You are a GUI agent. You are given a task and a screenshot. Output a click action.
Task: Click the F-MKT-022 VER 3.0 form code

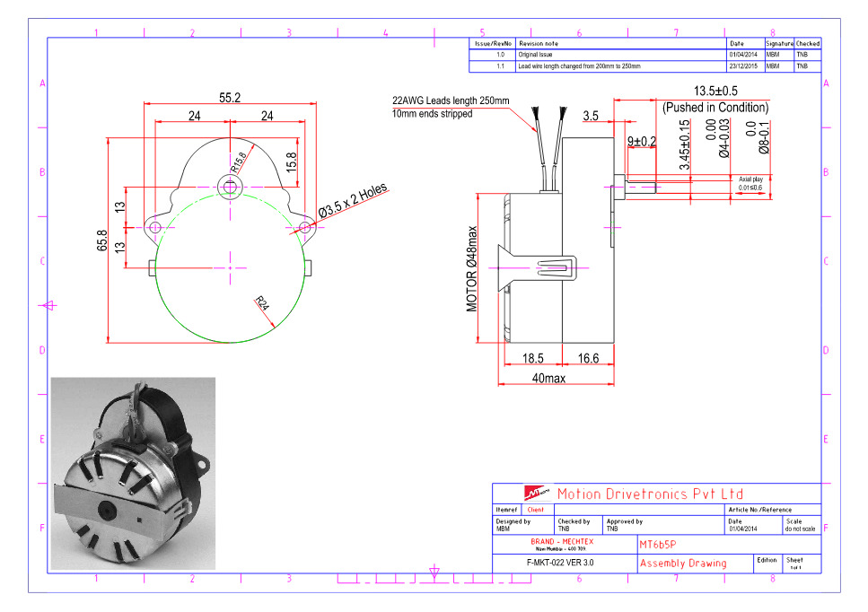point(560,563)
